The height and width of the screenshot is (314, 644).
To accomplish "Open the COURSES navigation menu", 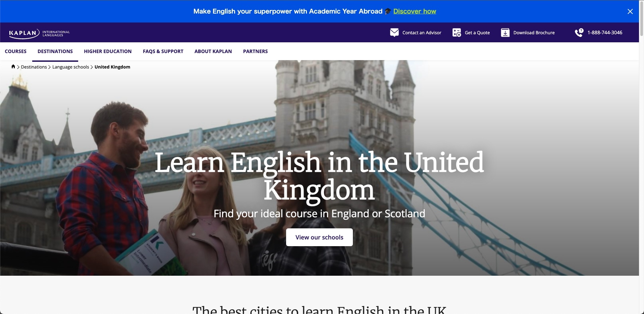I will pyautogui.click(x=16, y=51).
